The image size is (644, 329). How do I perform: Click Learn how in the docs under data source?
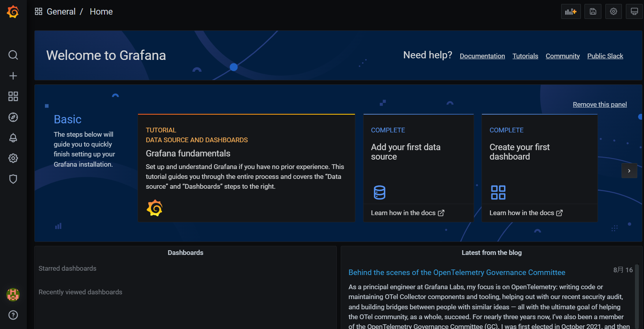pyautogui.click(x=407, y=213)
